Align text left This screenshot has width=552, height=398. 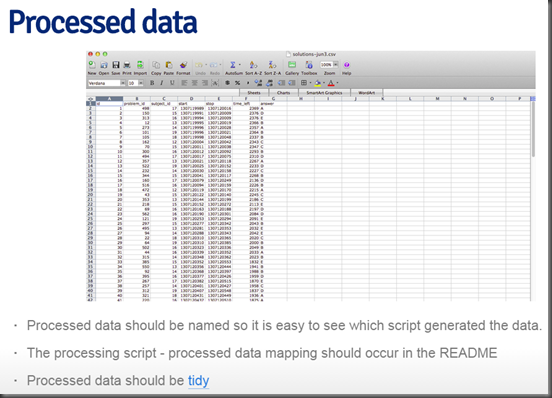pos(184,83)
